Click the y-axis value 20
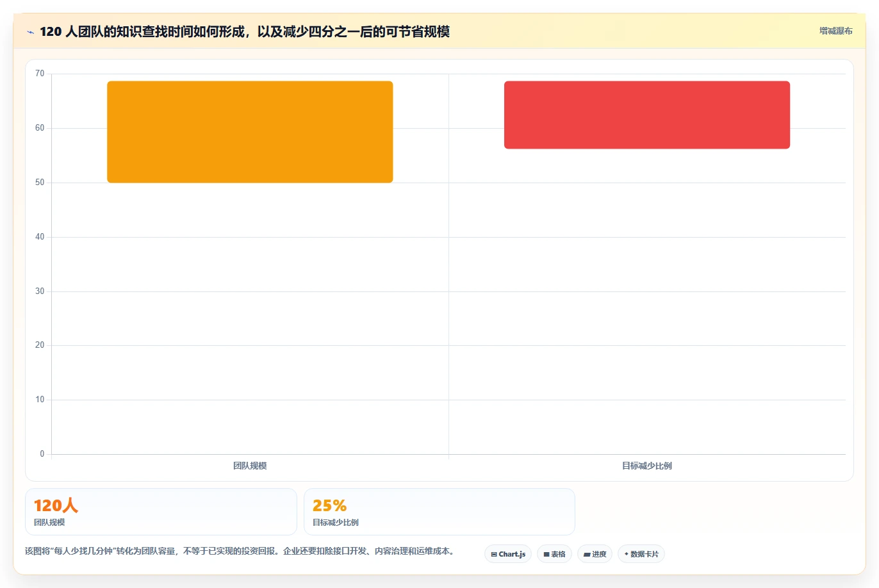The image size is (879, 588). coord(40,345)
